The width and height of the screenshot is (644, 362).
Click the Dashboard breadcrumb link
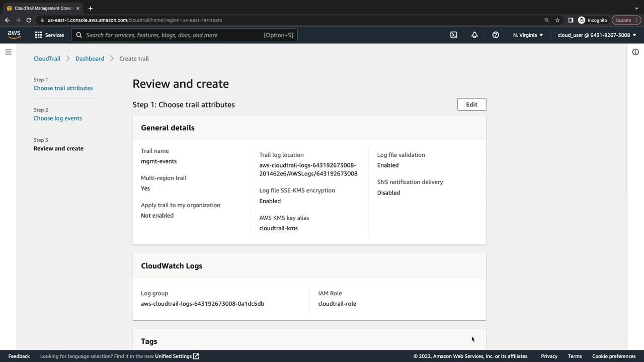90,58
